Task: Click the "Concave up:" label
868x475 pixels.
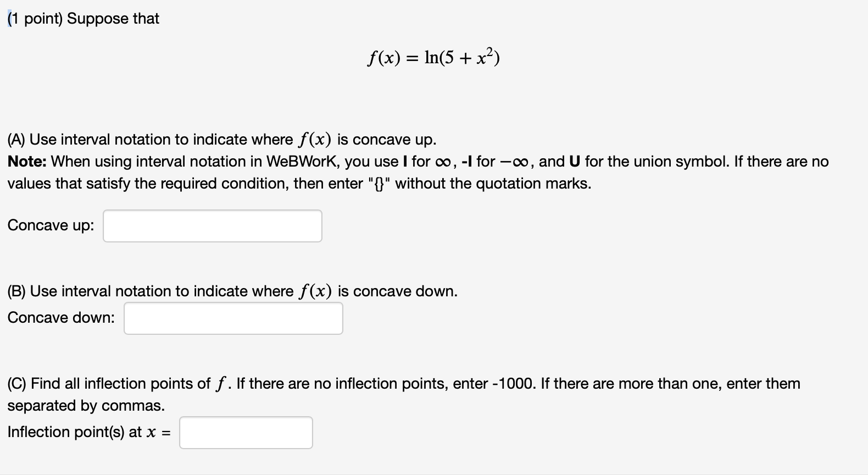Action: pyautogui.click(x=50, y=225)
